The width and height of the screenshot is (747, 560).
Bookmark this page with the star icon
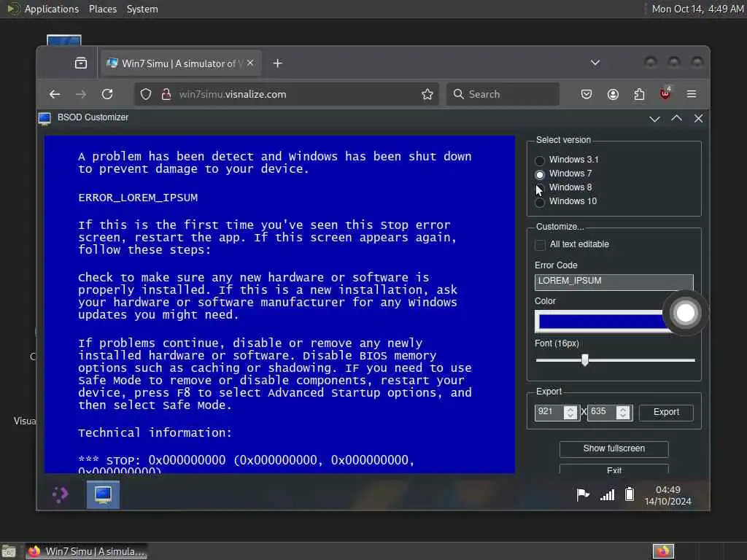pyautogui.click(x=427, y=94)
